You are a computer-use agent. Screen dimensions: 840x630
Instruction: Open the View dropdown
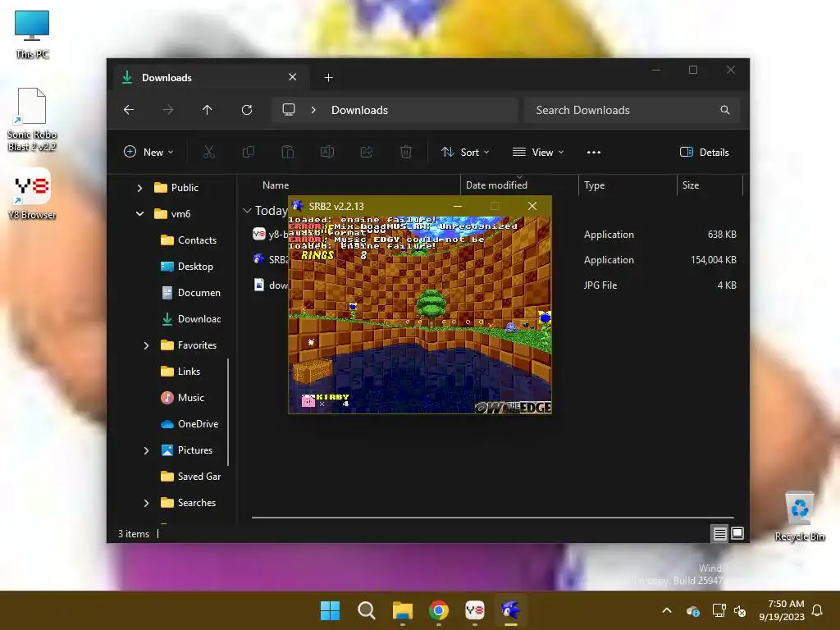(538, 152)
